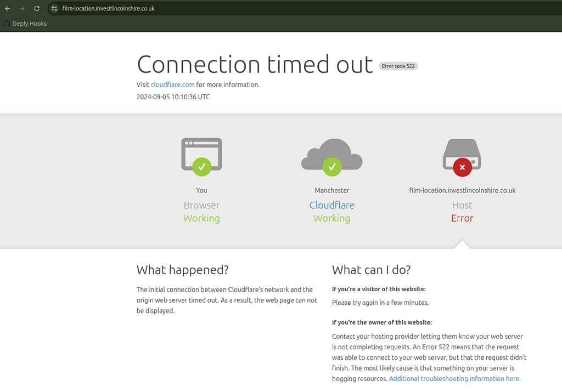
Task: Click the green Working status under Browser
Action: click(201, 218)
